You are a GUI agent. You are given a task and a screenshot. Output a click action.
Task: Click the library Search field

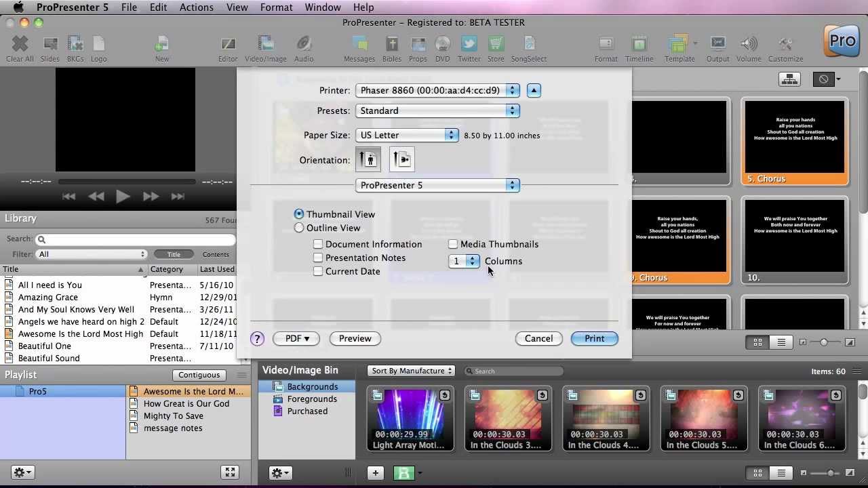[x=135, y=239]
